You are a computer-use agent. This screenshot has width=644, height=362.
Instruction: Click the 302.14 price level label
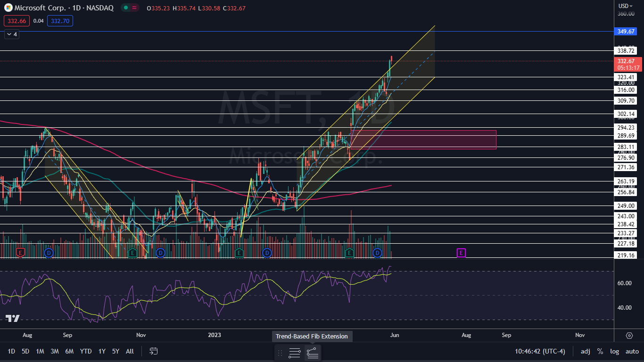(x=626, y=114)
